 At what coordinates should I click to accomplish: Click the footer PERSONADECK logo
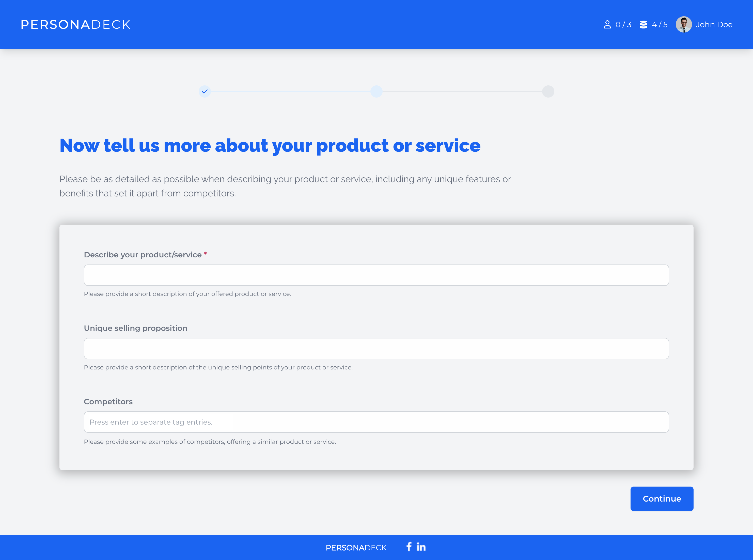(356, 548)
